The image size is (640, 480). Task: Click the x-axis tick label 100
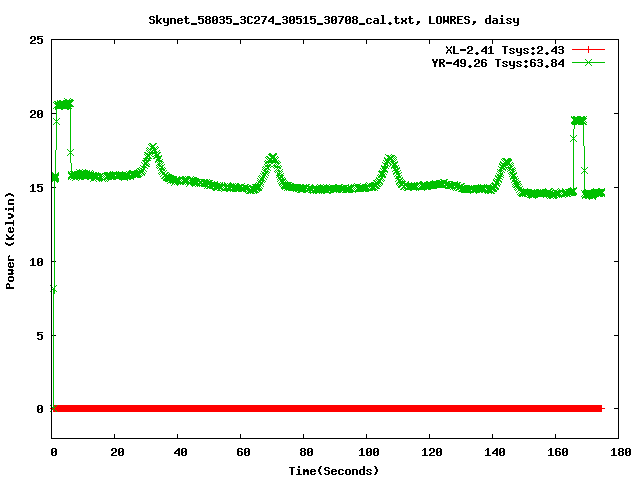(369, 452)
